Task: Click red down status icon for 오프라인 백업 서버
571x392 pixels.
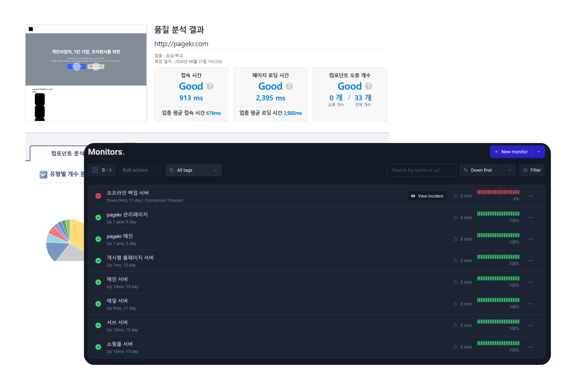Action: 98,196
